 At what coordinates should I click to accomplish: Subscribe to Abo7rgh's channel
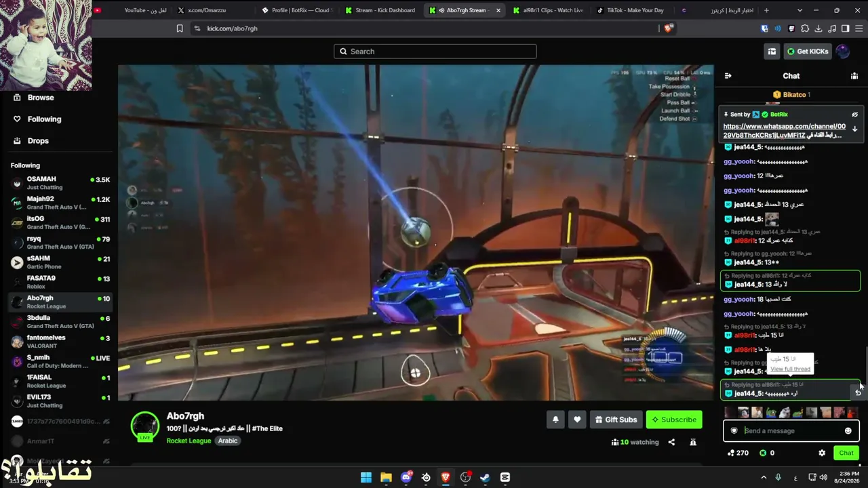pos(674,420)
